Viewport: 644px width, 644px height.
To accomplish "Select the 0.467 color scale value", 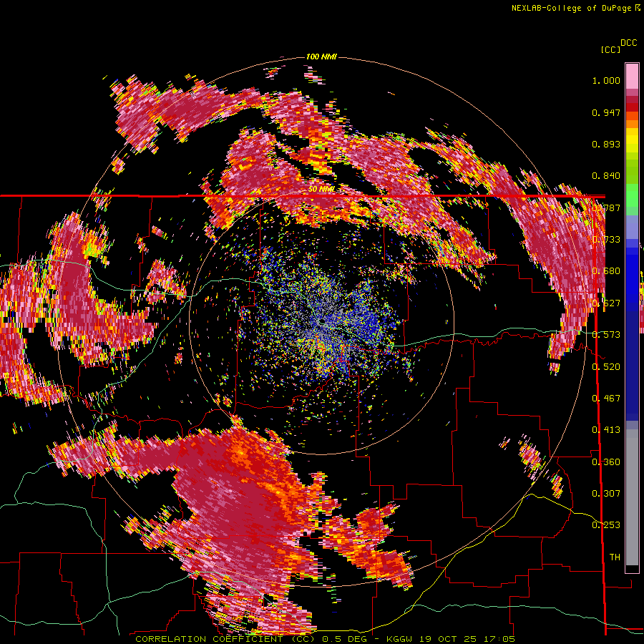I will point(606,399).
